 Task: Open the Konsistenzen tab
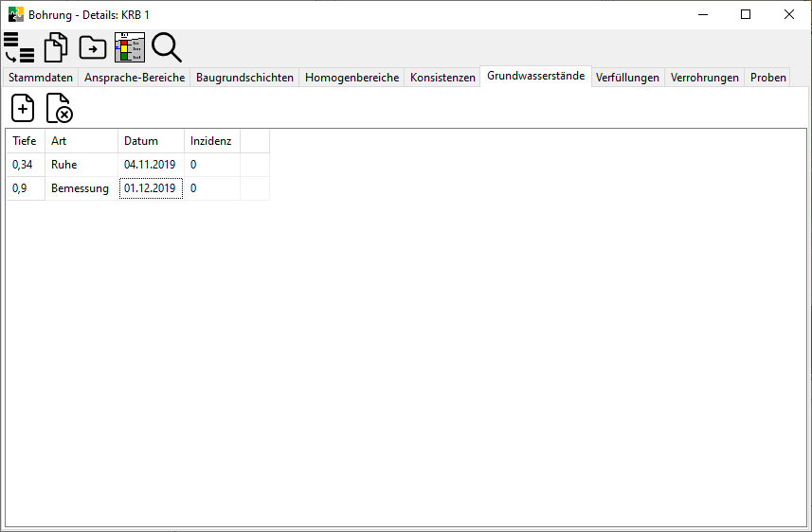coord(442,78)
